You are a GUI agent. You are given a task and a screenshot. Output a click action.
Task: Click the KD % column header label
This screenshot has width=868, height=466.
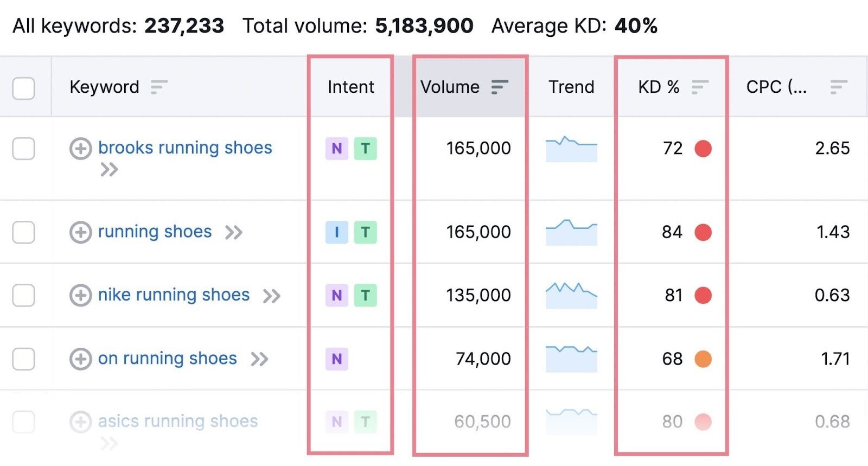(x=659, y=87)
